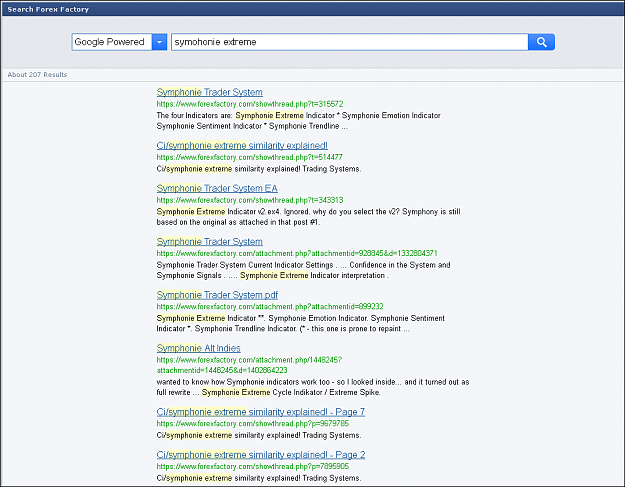Open Ci/symphonie extreme similarity explained! link
The width and height of the screenshot is (625, 487).
[242, 145]
